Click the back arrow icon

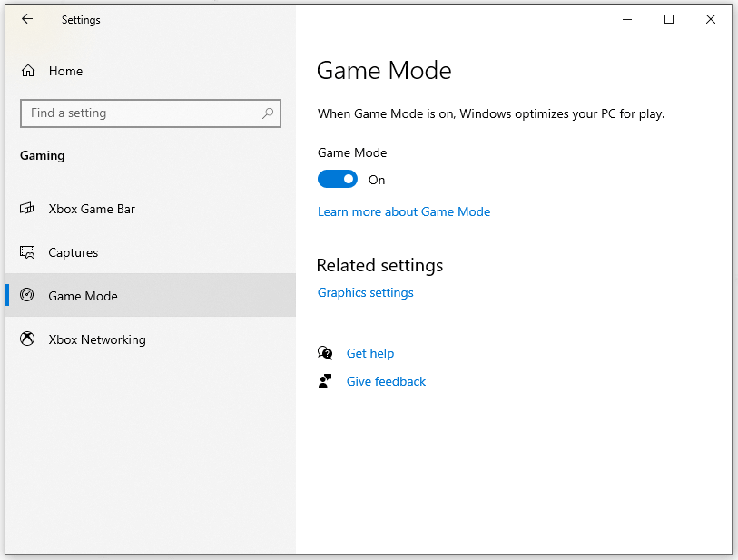[x=25, y=19]
